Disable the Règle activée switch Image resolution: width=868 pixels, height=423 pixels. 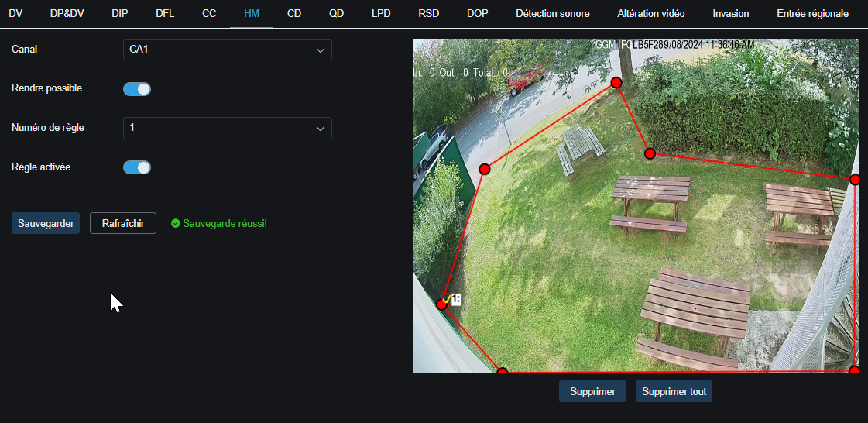137,167
